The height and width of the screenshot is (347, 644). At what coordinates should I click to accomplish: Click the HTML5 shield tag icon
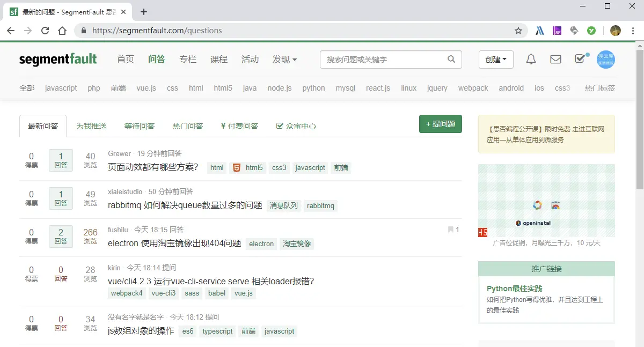[236, 167]
